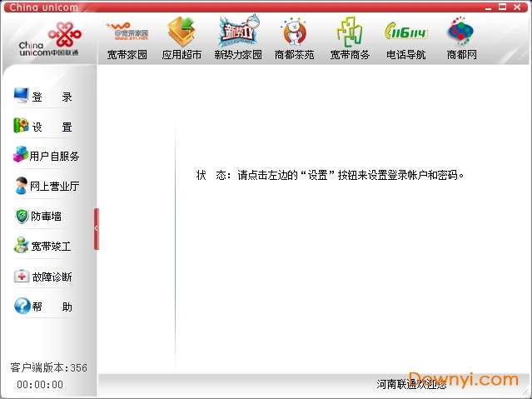532x399 pixels.
Task: Select the 登录 menu label
Action: pos(52,97)
